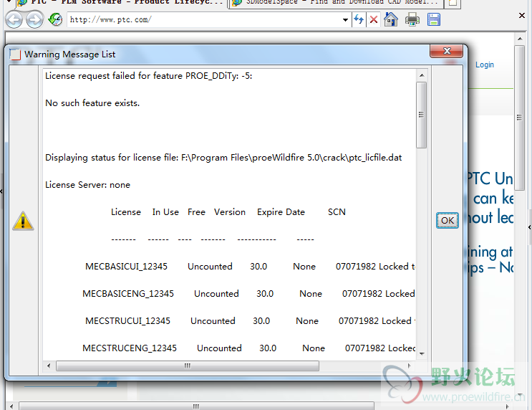Click the red X stop loading icon

tap(374, 19)
